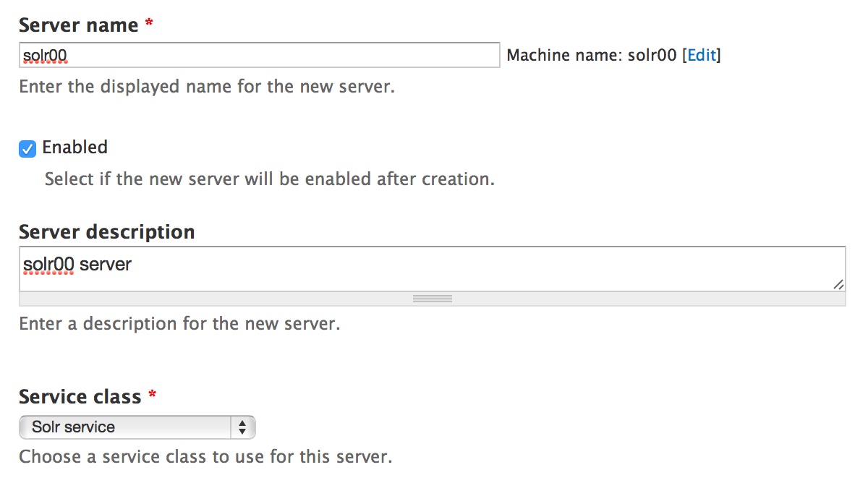Click the red asterisk beside Service class
This screenshot has height=483, width=868.
coord(152,396)
